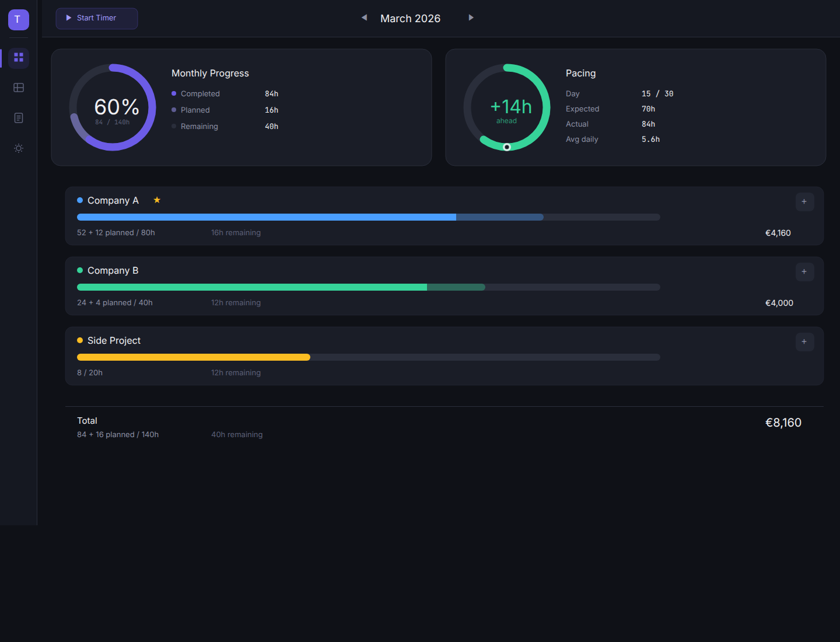
Task: Open the Company A project entry
Action: tap(113, 200)
